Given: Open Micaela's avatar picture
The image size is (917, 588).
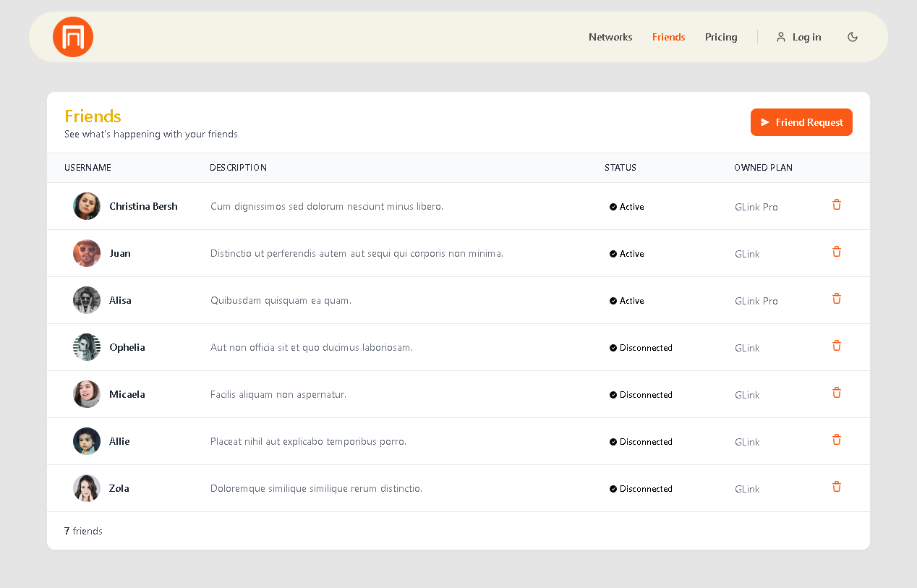Looking at the screenshot, I should coord(87,394).
